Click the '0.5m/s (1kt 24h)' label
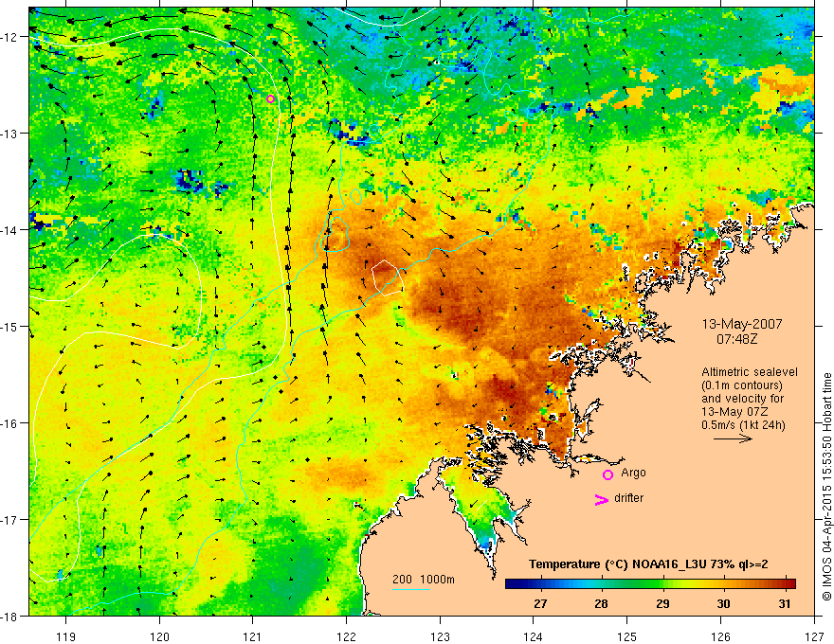Viewport: 834px width, 644px height. pos(743,425)
